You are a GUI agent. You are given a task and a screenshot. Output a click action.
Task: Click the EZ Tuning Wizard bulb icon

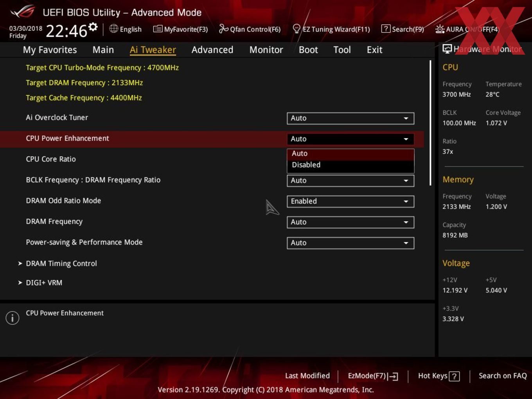tap(297, 29)
